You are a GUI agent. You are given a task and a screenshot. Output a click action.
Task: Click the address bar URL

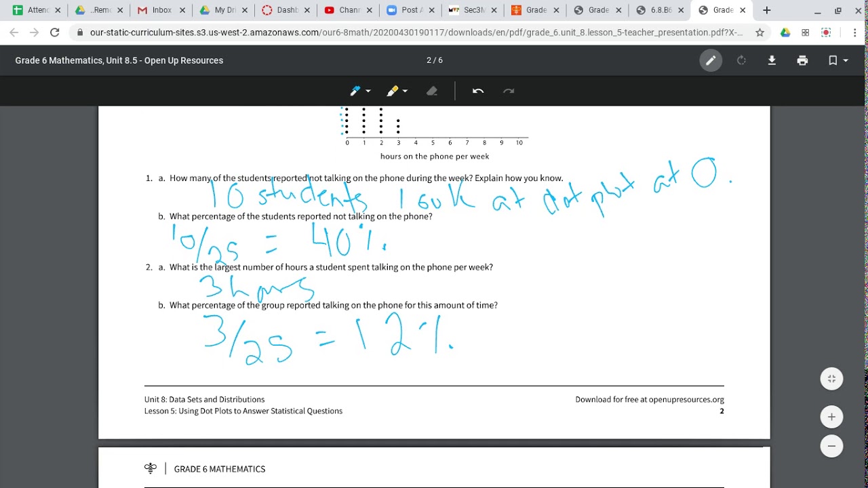(416, 33)
